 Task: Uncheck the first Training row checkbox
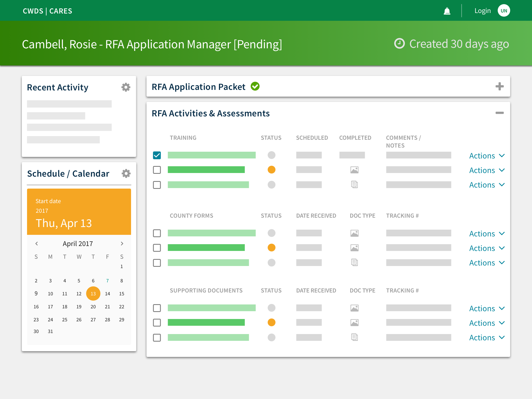point(157,155)
